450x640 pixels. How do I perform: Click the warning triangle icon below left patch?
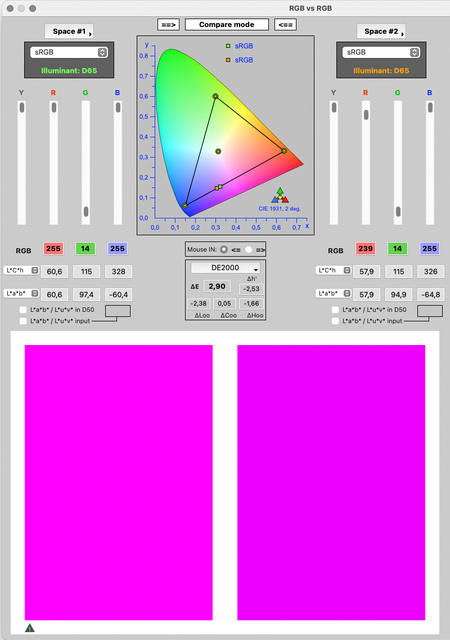[30, 628]
